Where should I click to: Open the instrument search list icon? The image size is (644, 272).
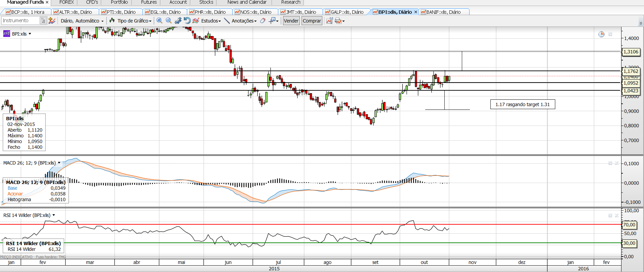tap(43, 21)
